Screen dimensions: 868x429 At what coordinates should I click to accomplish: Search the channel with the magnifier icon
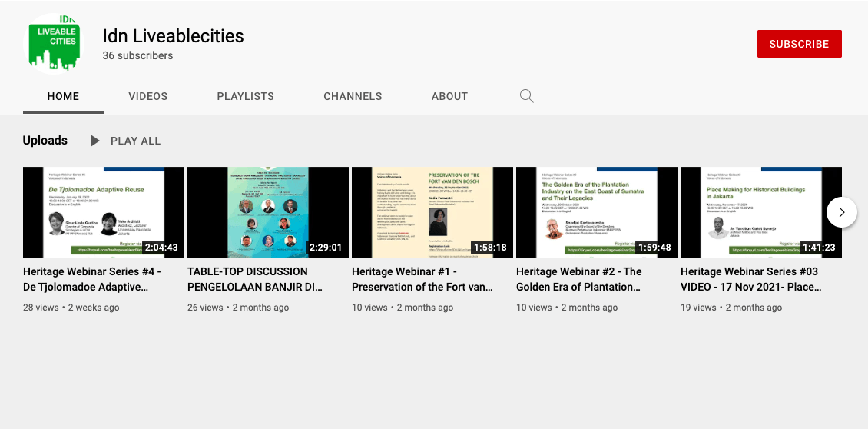(x=526, y=96)
